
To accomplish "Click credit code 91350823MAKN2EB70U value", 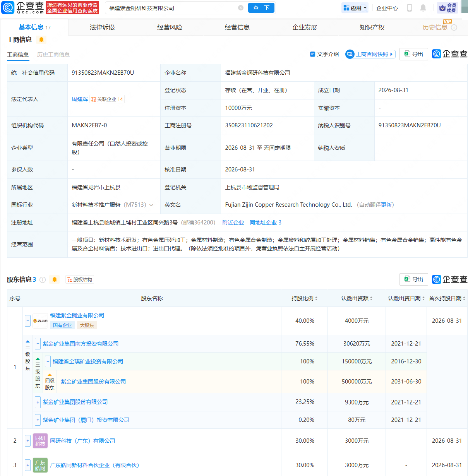I will pos(103,73).
